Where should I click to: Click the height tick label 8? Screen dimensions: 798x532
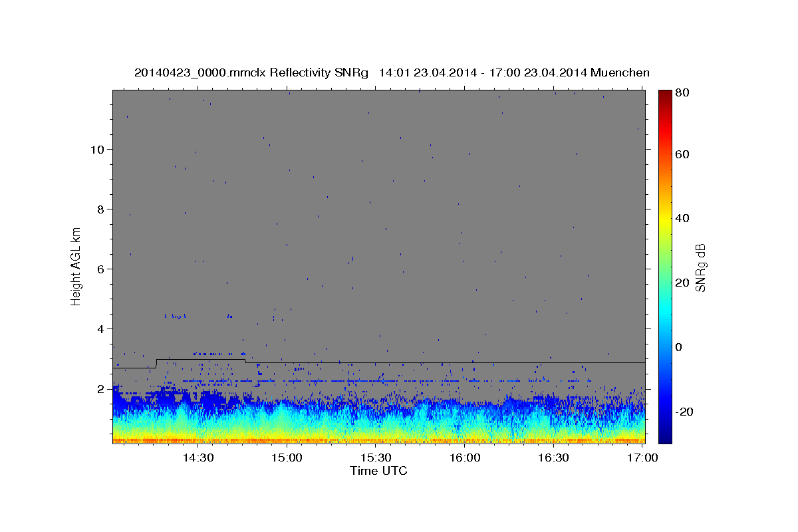click(x=101, y=209)
